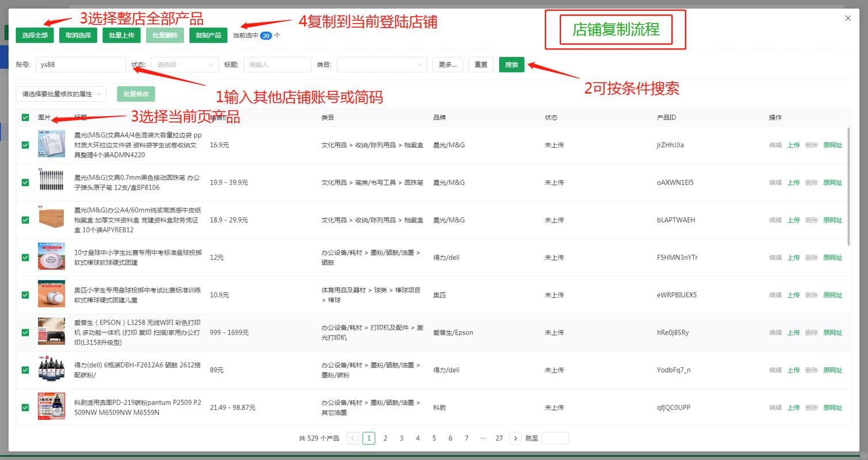
Task: Open the 状态 status dropdown
Action: tap(184, 64)
